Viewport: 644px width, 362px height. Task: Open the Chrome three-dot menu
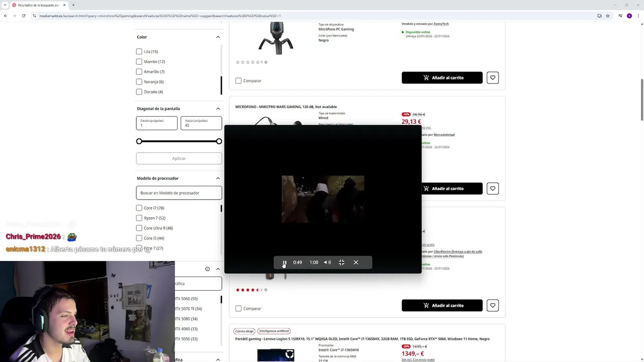coord(638,16)
